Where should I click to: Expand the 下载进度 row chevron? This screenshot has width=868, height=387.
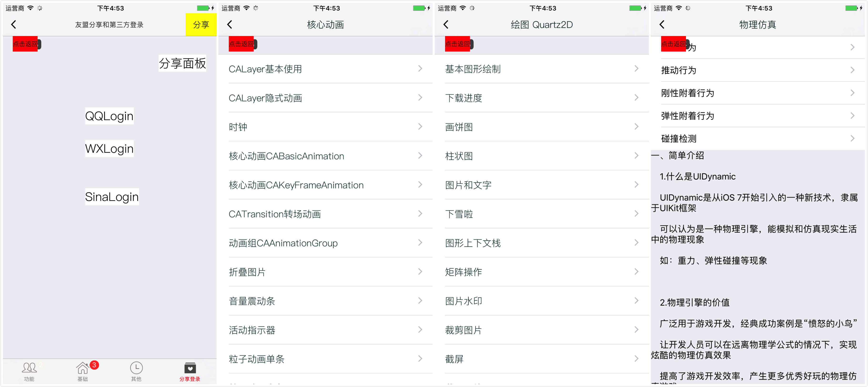pyautogui.click(x=636, y=98)
